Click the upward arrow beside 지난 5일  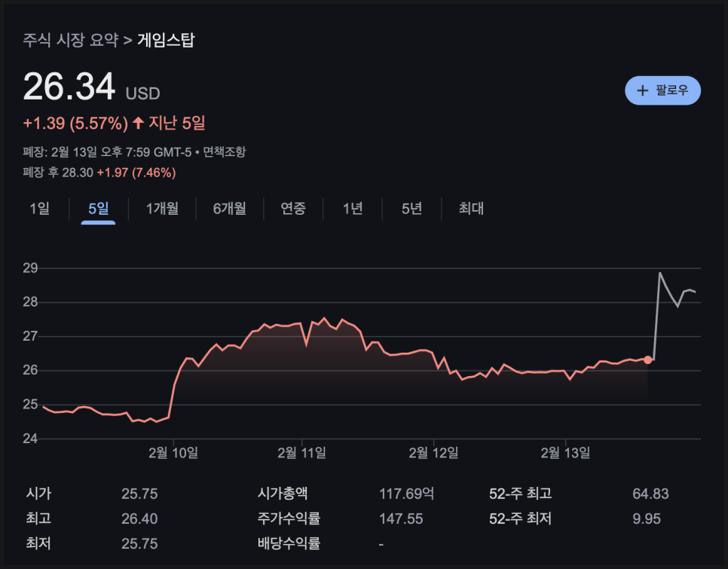click(x=138, y=123)
